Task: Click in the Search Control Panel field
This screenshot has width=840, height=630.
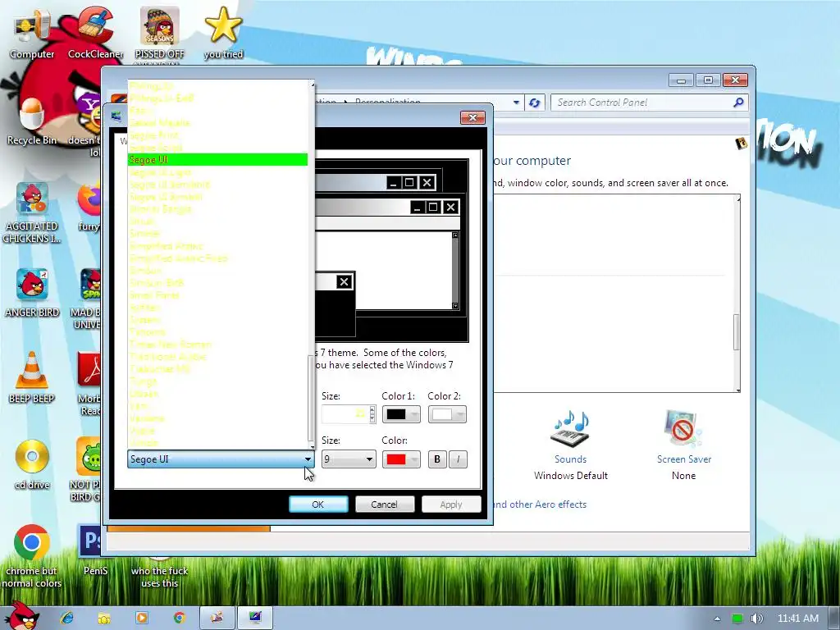Action: pyautogui.click(x=643, y=103)
